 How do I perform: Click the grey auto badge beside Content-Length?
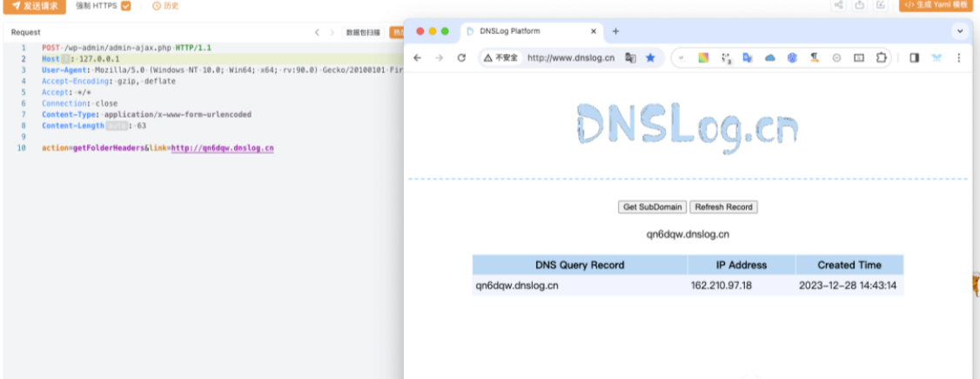pyautogui.click(x=117, y=125)
